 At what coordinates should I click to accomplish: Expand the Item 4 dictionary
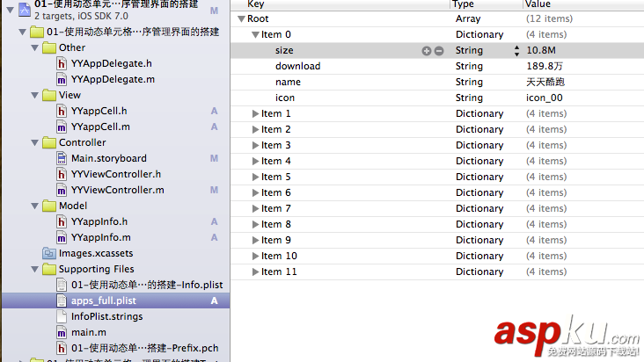pyautogui.click(x=255, y=161)
